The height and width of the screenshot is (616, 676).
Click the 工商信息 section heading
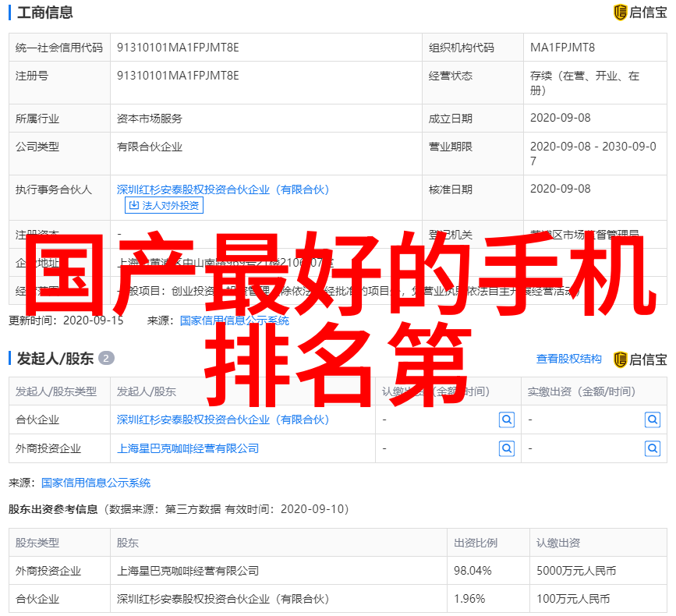tap(45, 12)
